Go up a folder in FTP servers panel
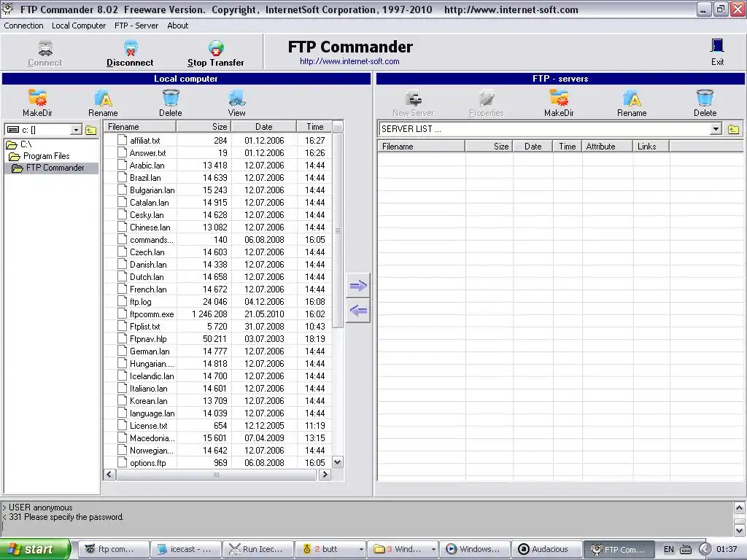The height and width of the screenshot is (560, 747). (x=734, y=129)
